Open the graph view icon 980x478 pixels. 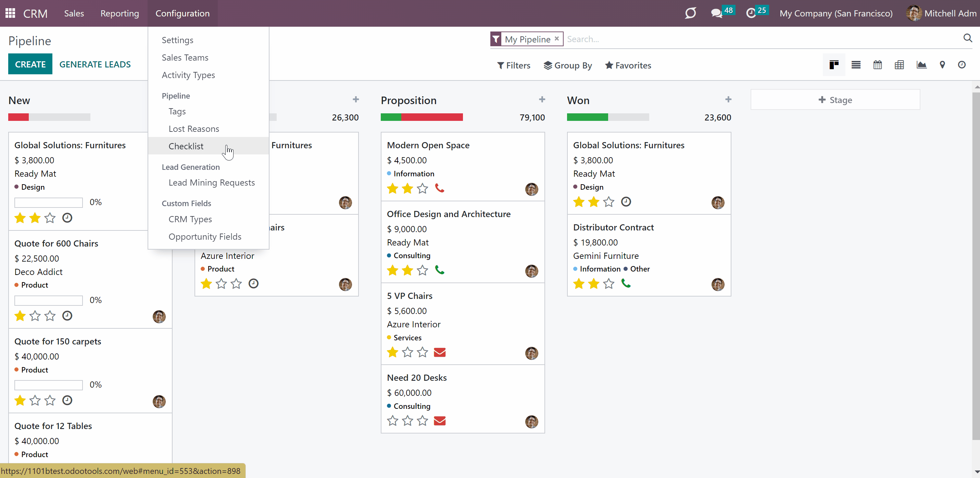pyautogui.click(x=921, y=65)
